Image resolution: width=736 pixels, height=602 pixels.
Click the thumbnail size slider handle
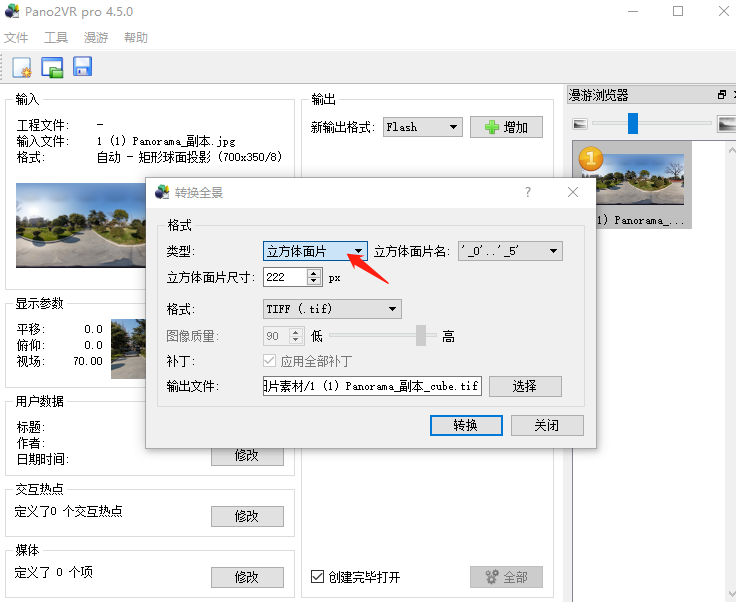632,124
